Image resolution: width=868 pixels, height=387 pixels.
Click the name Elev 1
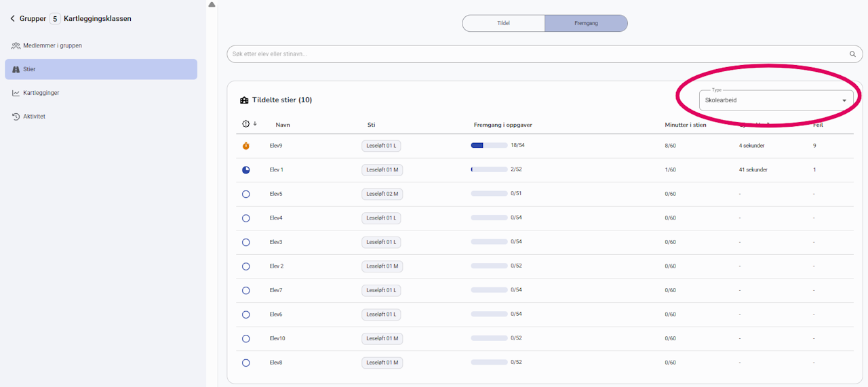pyautogui.click(x=277, y=170)
